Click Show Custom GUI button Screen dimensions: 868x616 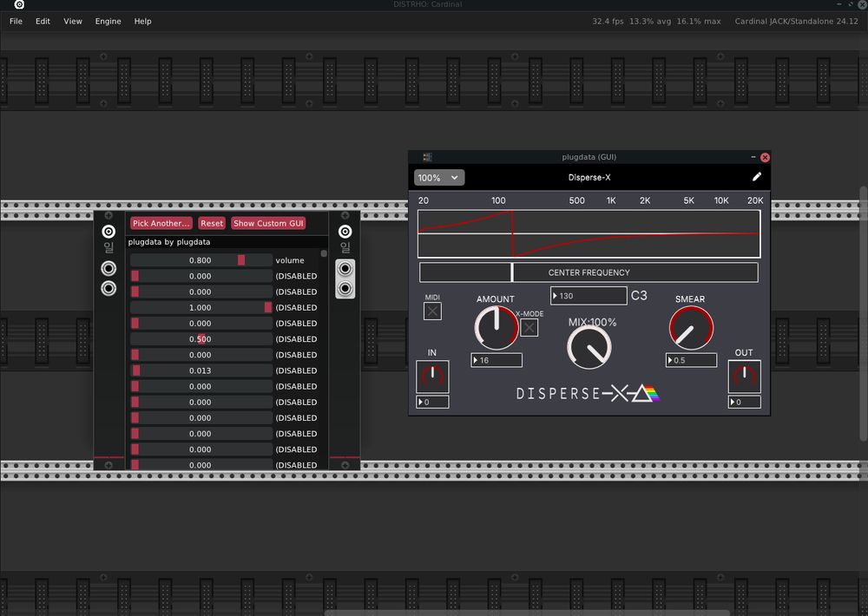[268, 223]
